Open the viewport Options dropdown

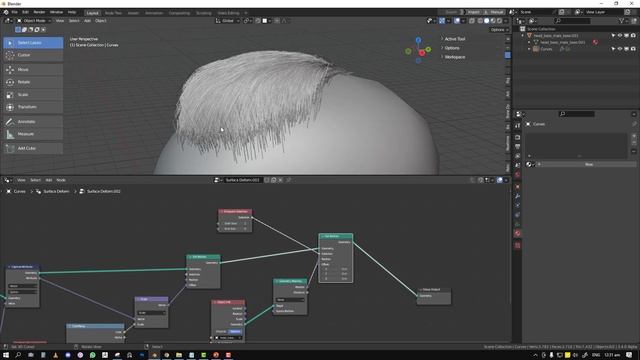pos(499,30)
